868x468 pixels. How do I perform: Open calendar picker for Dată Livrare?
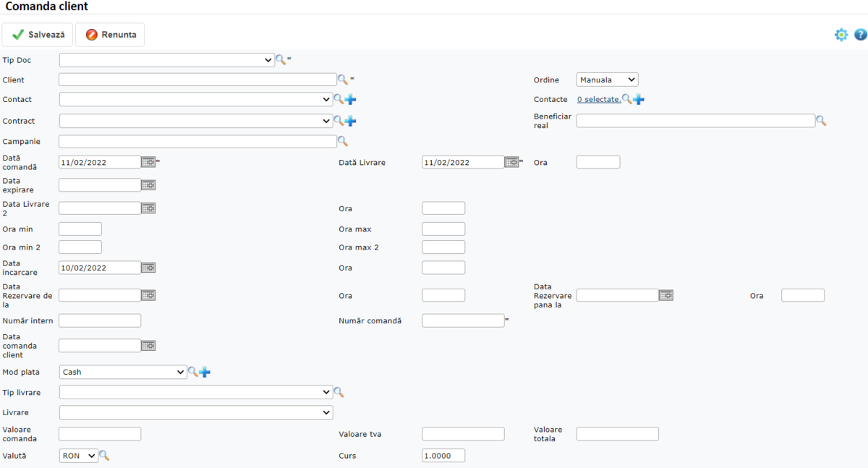pos(511,163)
